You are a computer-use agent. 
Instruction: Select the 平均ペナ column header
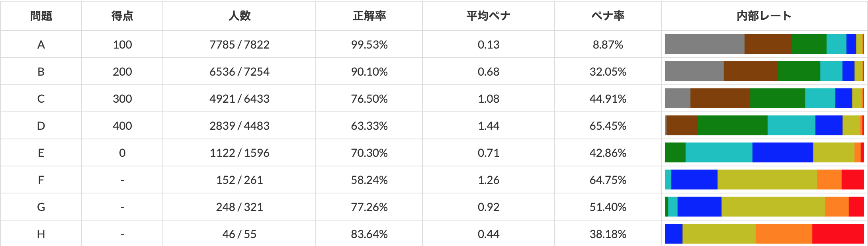click(489, 16)
